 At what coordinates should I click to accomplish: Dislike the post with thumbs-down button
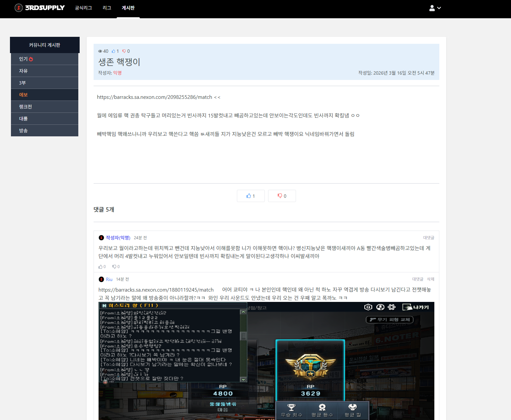282,196
